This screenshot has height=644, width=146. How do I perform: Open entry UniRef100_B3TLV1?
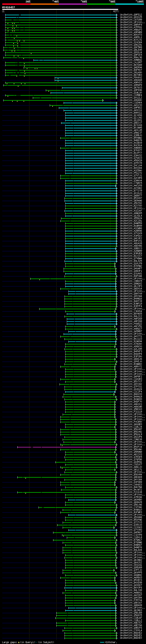coord(131,40)
